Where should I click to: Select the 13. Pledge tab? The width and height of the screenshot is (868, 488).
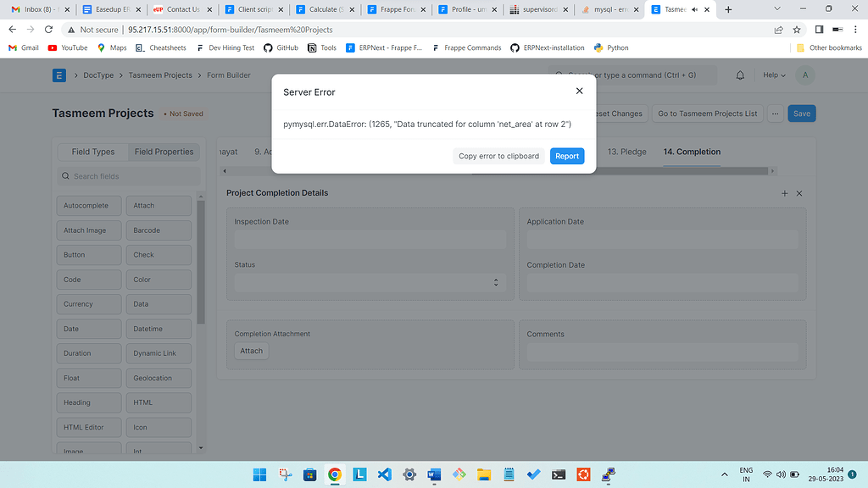click(628, 152)
